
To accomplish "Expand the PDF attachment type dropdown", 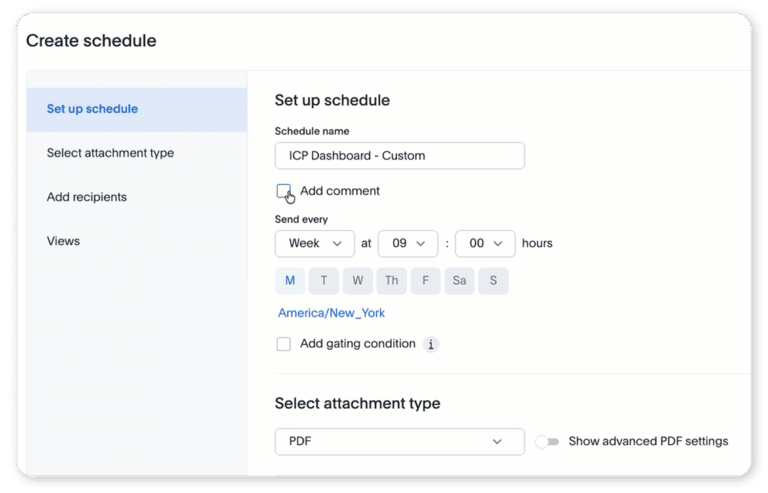I will point(399,441).
